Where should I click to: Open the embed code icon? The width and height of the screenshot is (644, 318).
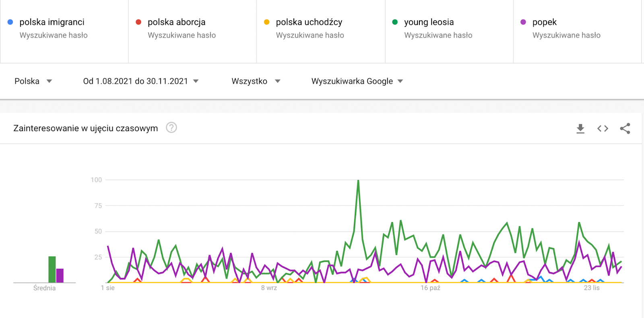pos(603,129)
